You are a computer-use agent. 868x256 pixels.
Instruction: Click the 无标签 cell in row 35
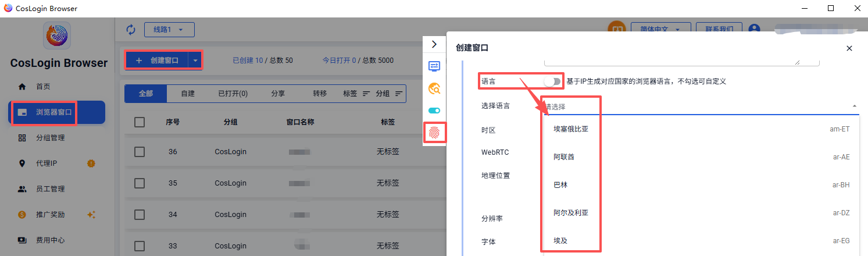pos(388,183)
